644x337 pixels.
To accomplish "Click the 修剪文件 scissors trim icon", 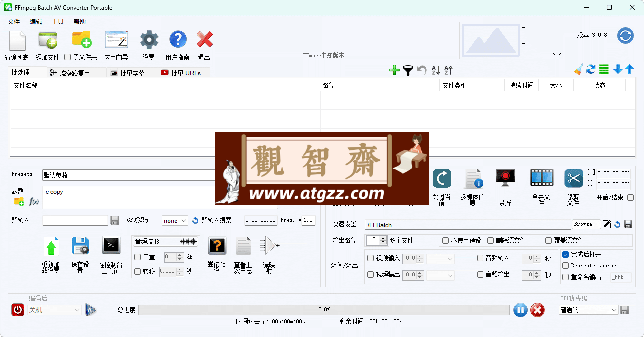I will click(x=574, y=178).
